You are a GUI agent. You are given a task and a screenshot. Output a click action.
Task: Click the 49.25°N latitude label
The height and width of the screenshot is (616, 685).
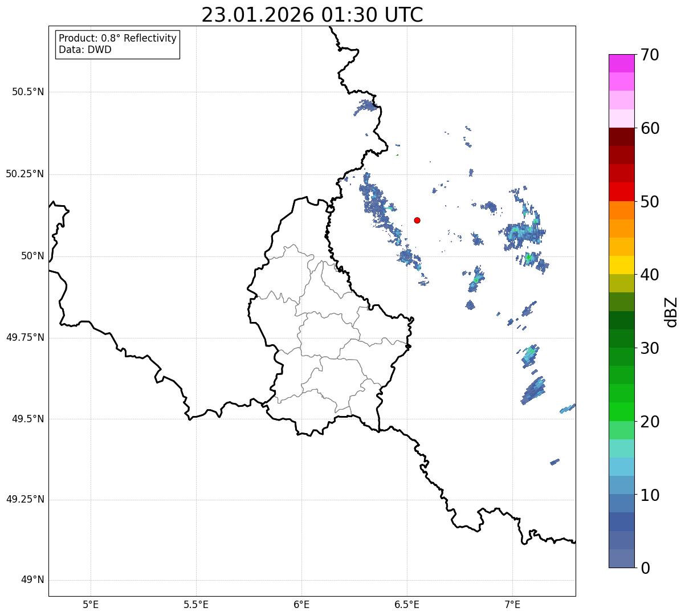coord(25,499)
